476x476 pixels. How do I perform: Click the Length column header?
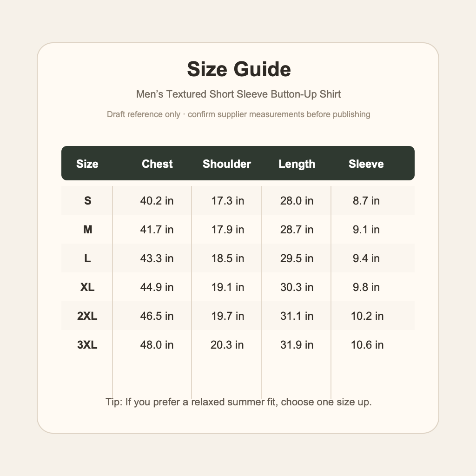click(297, 164)
